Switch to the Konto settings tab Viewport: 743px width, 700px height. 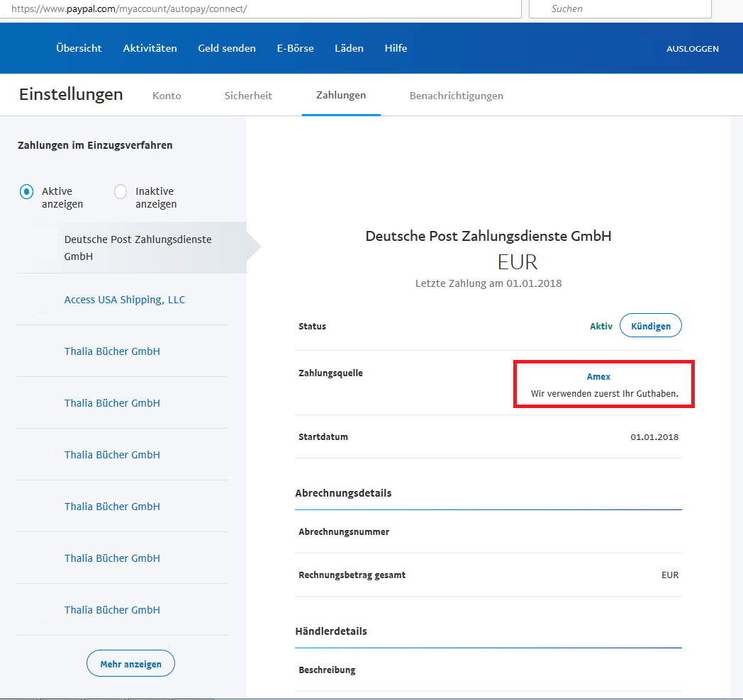point(167,96)
